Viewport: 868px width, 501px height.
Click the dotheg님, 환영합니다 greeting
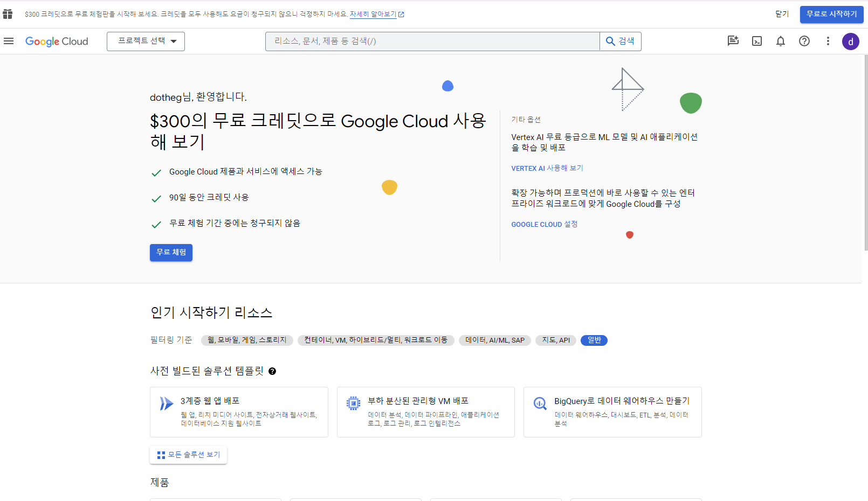[x=198, y=98]
